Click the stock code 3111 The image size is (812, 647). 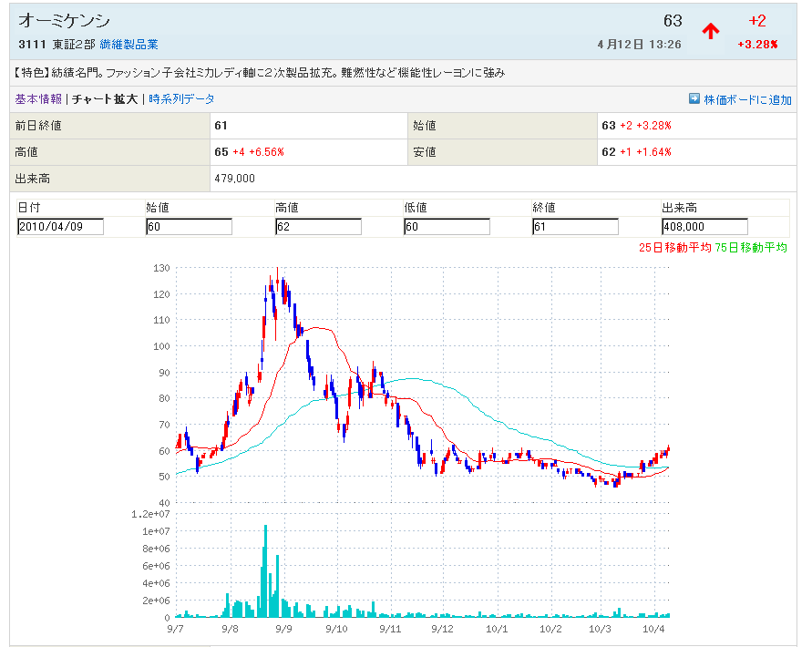coord(33,45)
